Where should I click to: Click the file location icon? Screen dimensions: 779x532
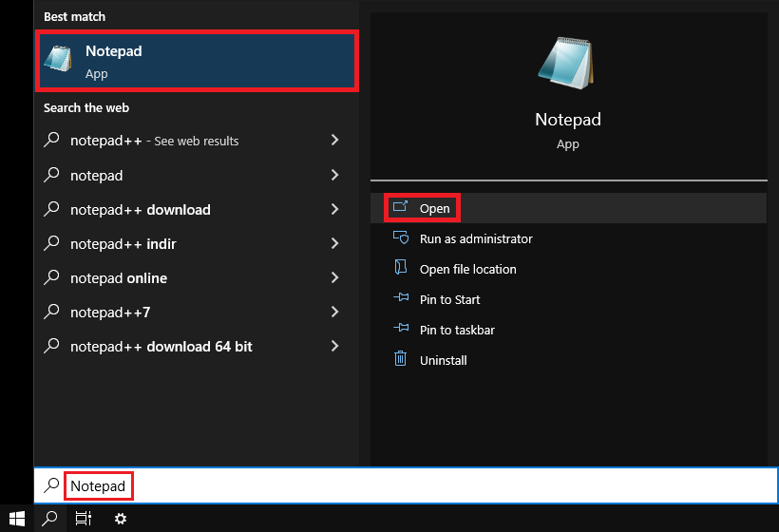click(401, 267)
